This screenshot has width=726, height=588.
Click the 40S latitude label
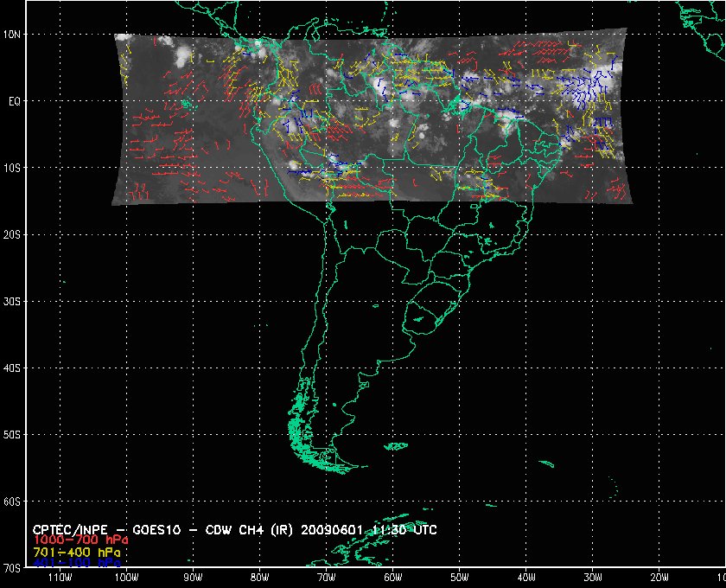(12, 367)
